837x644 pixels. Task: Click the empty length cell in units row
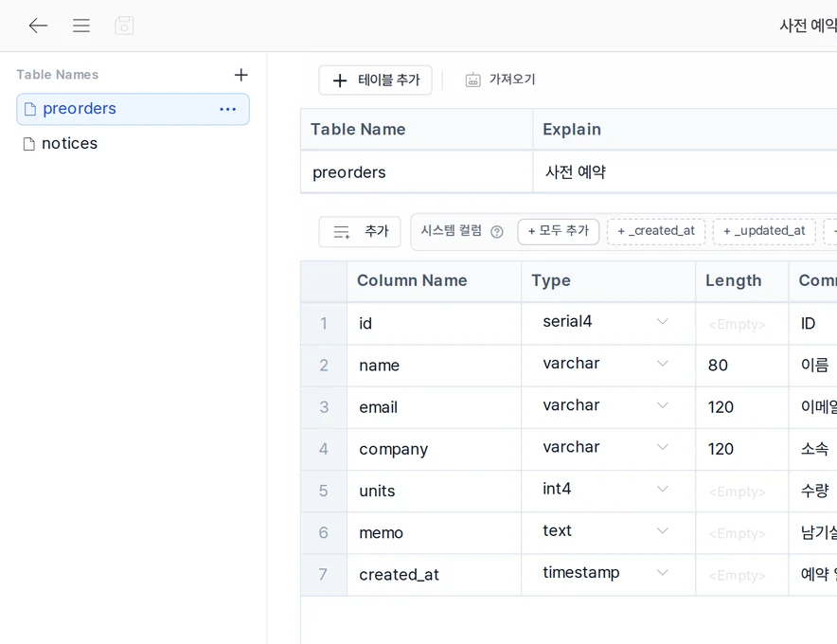[x=742, y=491]
